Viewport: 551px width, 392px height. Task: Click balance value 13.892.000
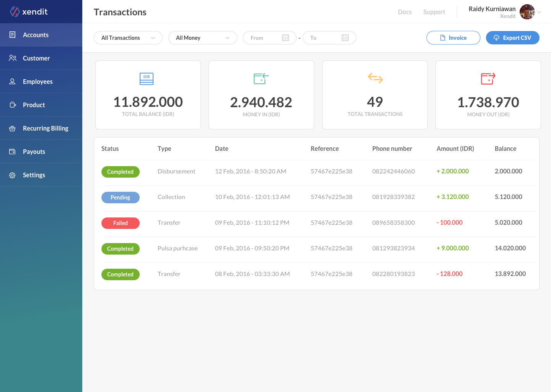510,274
